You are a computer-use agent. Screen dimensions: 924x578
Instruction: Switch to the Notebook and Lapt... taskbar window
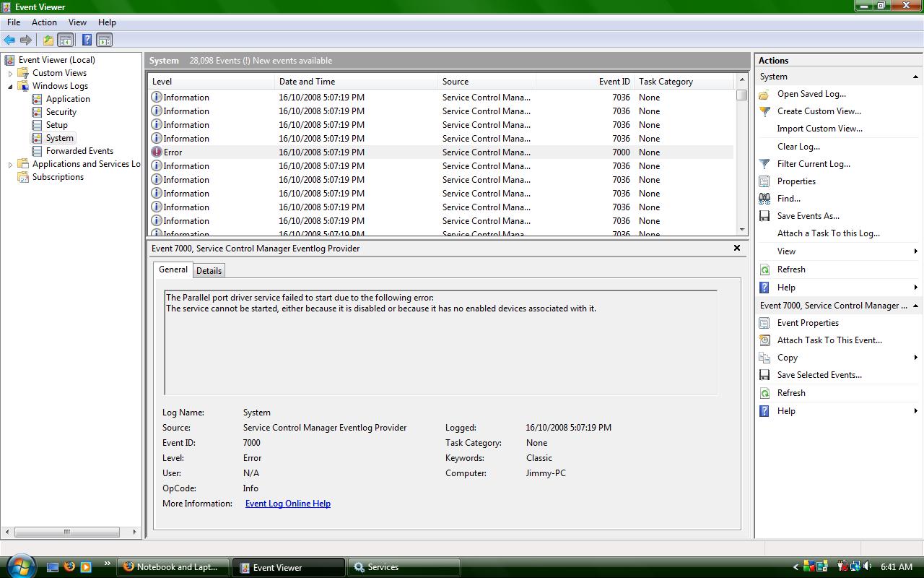(173, 567)
